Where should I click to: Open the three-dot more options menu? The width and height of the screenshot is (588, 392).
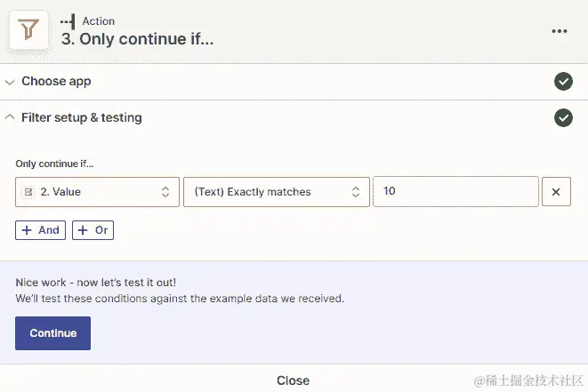560,31
